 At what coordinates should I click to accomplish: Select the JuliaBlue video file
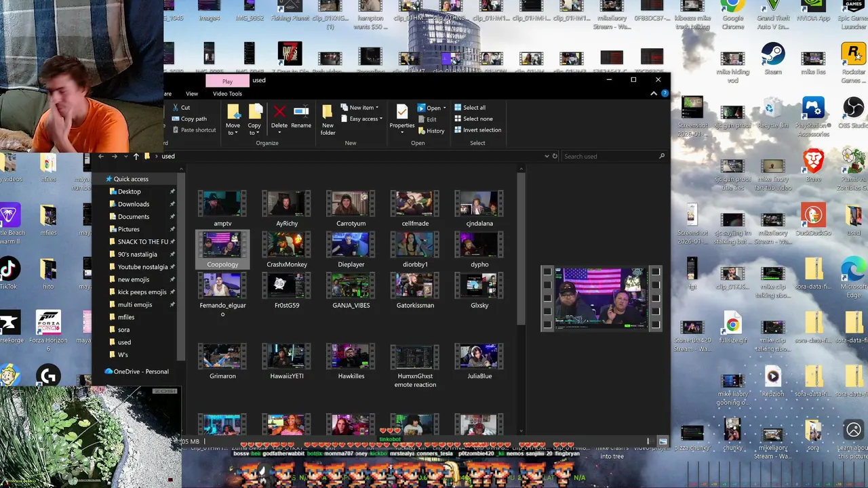point(479,361)
